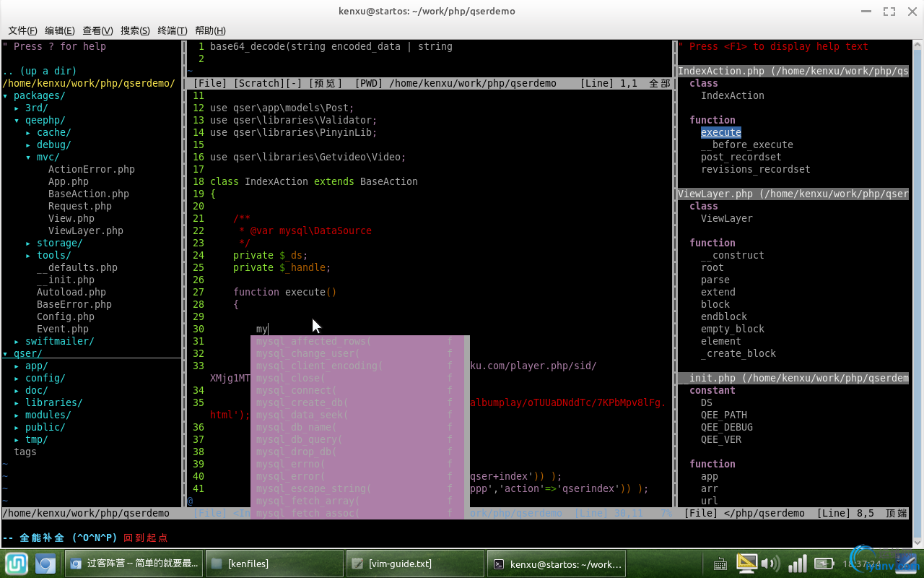Image resolution: width=924 pixels, height=578 pixels.
Task: Select mysql_db_query( completion entry
Action: click(x=357, y=439)
